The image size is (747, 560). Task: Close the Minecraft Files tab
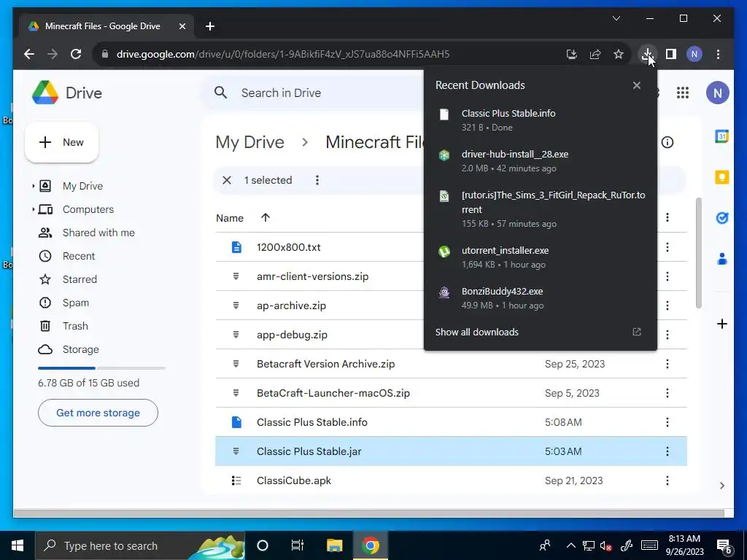point(182,26)
